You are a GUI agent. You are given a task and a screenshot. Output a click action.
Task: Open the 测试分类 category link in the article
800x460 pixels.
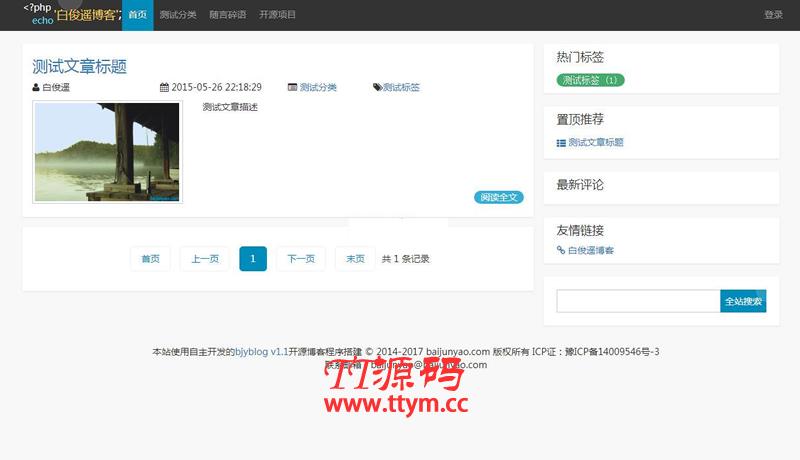[x=318, y=87]
